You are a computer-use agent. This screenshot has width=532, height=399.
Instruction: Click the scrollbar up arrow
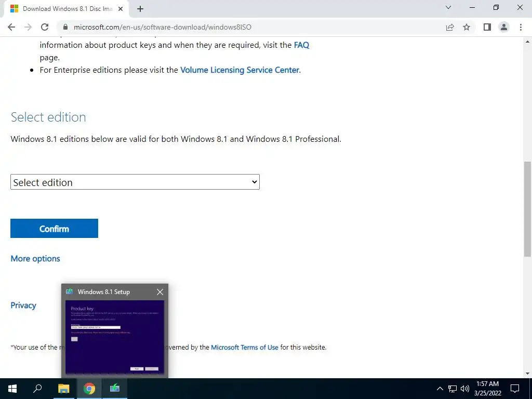[528, 42]
